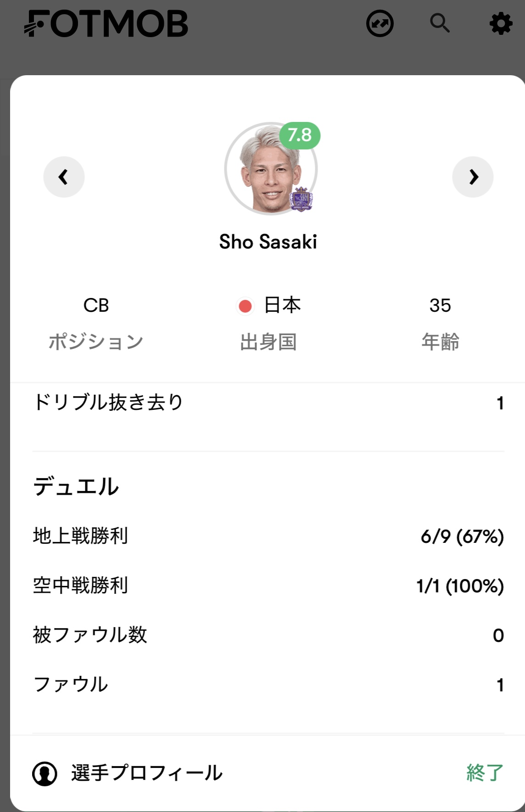This screenshot has width=525, height=812.
Task: Click the FotMob logo
Action: (x=106, y=24)
